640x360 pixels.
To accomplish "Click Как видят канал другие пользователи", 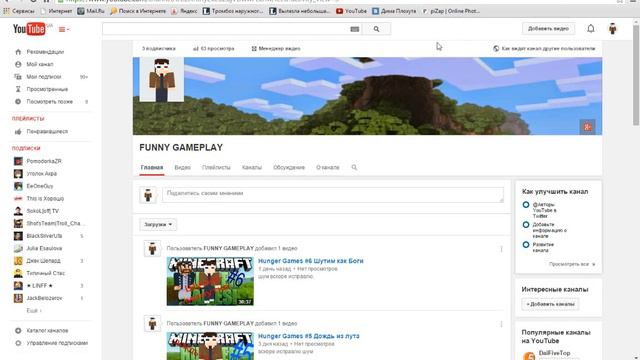I will 544,49.
